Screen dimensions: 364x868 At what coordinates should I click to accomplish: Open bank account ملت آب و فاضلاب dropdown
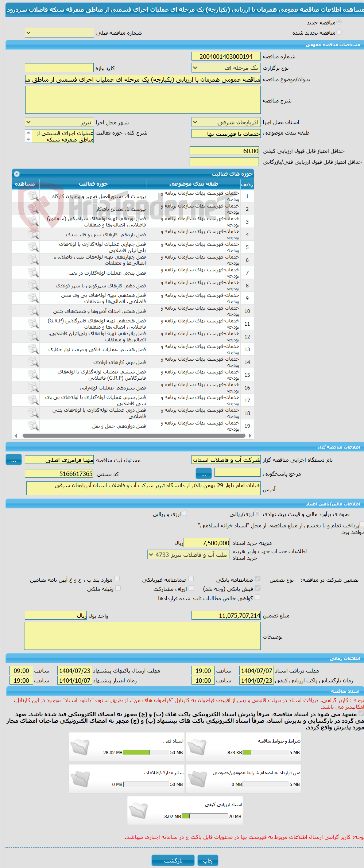pyautogui.click(x=189, y=555)
